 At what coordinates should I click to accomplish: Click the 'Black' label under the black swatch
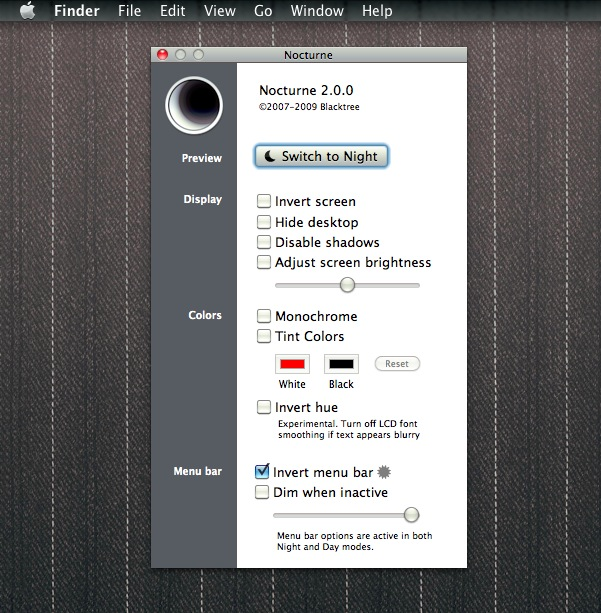click(x=341, y=384)
